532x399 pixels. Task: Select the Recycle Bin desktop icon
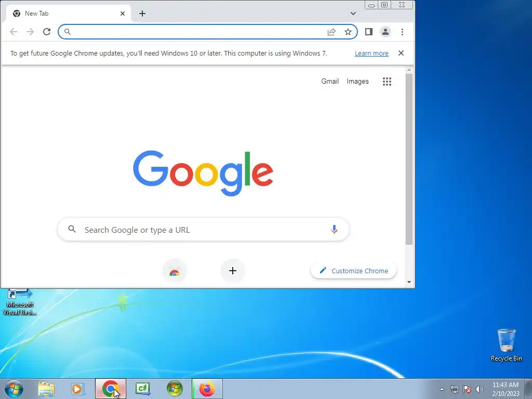tap(506, 345)
